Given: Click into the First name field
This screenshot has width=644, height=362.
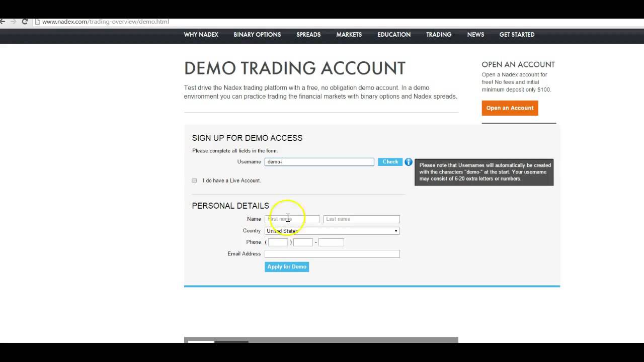Looking at the screenshot, I should tap(292, 219).
